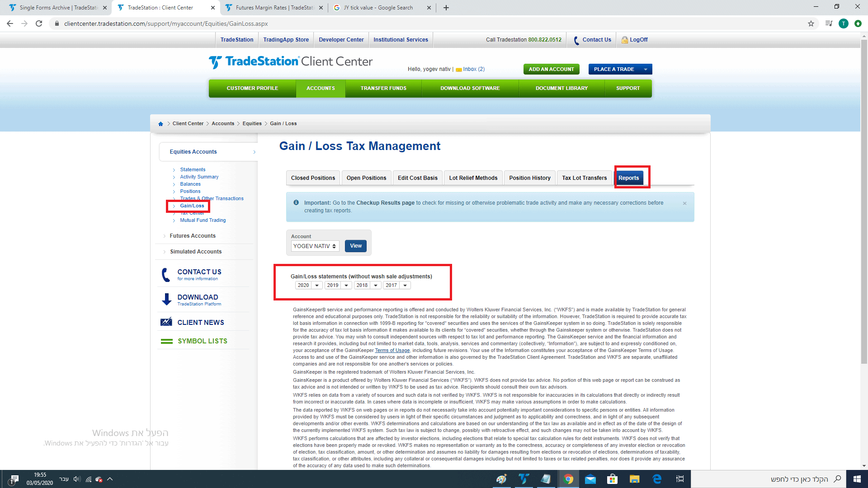Expand the Place a Trade dropdown arrow
This screenshot has width=868, height=488.
(646, 69)
